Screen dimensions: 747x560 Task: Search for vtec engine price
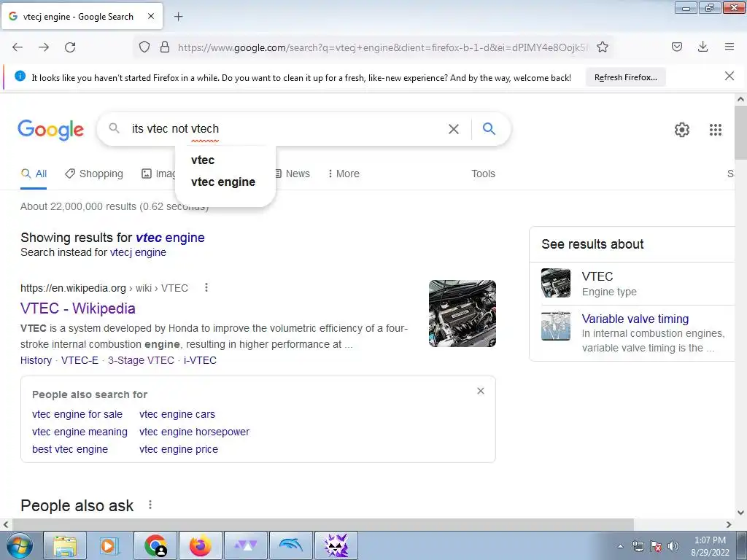[x=179, y=449]
